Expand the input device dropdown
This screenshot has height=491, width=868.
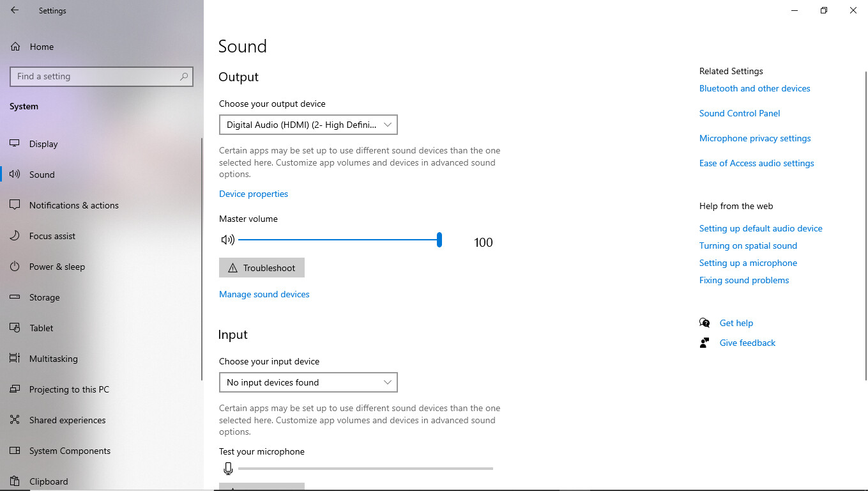point(308,382)
